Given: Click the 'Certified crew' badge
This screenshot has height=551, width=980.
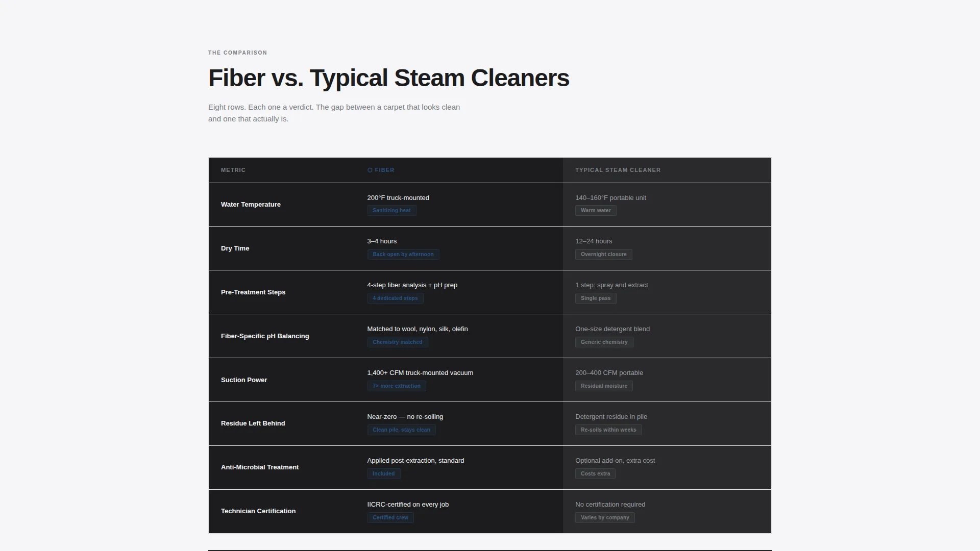Looking at the screenshot, I should [390, 518].
